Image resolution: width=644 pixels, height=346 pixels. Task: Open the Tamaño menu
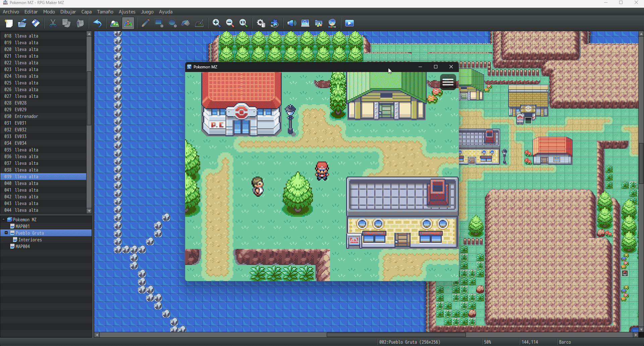pos(105,12)
